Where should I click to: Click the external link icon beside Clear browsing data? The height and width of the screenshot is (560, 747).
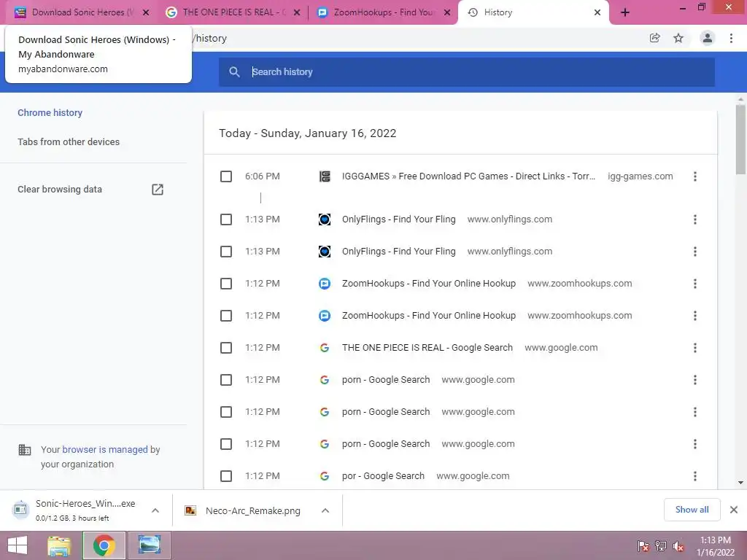click(158, 190)
